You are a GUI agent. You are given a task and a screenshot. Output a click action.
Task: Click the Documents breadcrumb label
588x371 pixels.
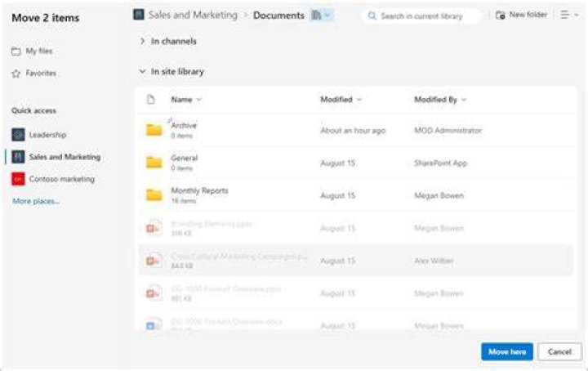[x=278, y=16]
